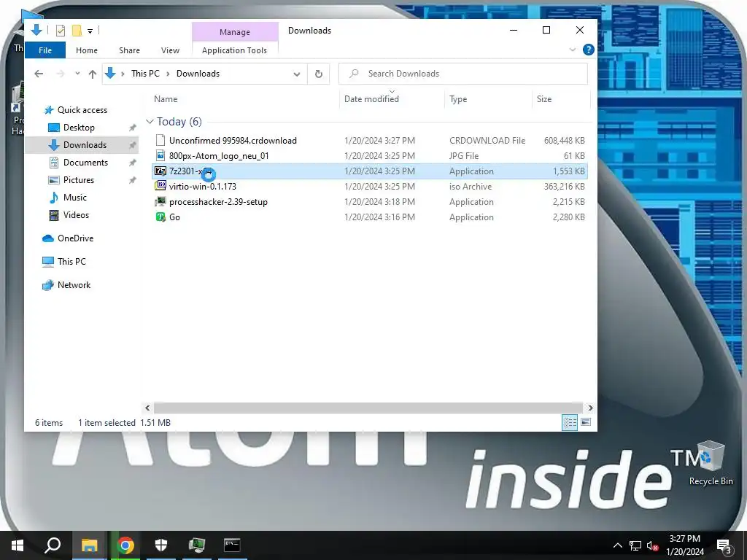Click the virtio-win iso file icon

[x=160, y=186]
